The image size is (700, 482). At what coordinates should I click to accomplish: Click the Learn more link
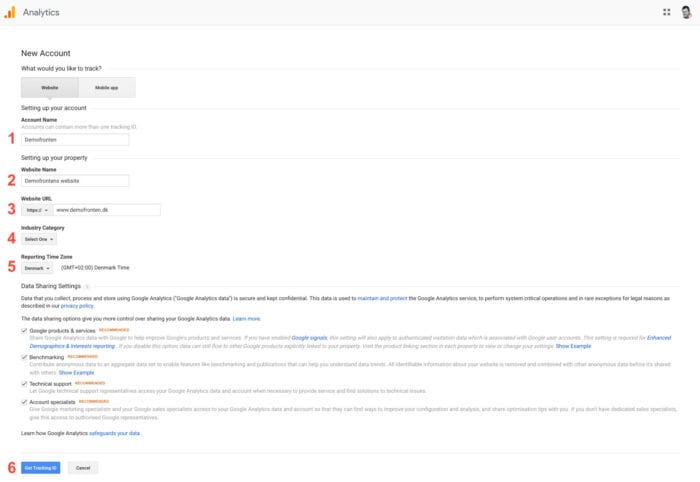(x=246, y=319)
